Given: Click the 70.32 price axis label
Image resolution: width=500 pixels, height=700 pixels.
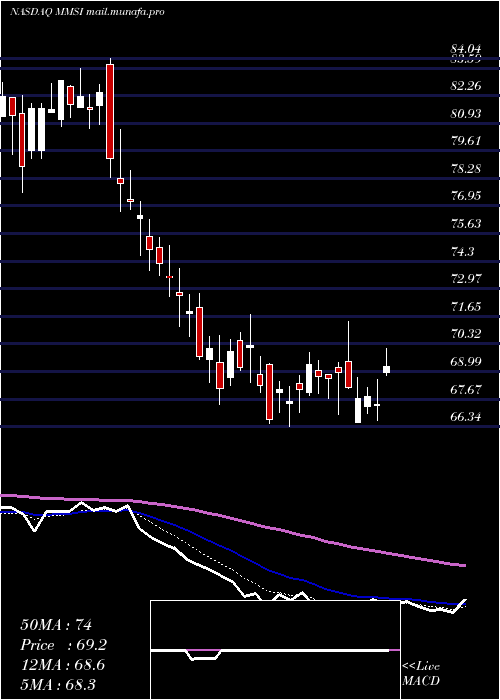Looking at the screenshot, I should pos(466,334).
